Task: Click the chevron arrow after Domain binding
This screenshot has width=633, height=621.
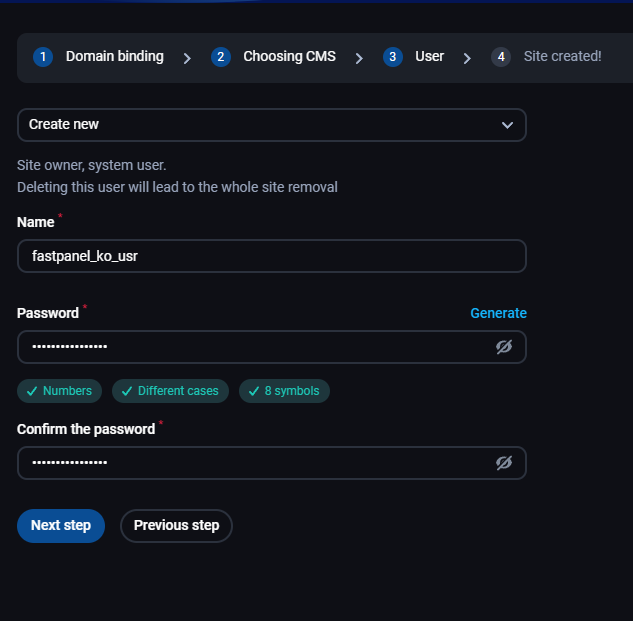Action: point(187,59)
